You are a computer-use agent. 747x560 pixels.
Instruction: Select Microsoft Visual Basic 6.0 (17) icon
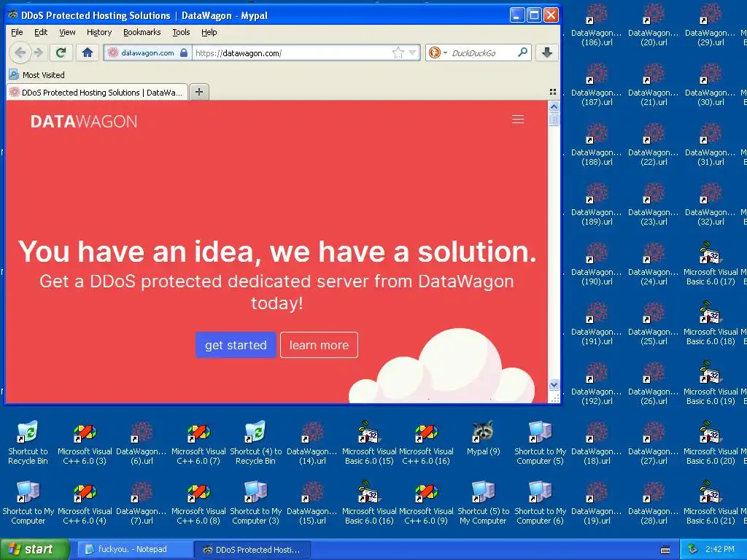point(711,264)
